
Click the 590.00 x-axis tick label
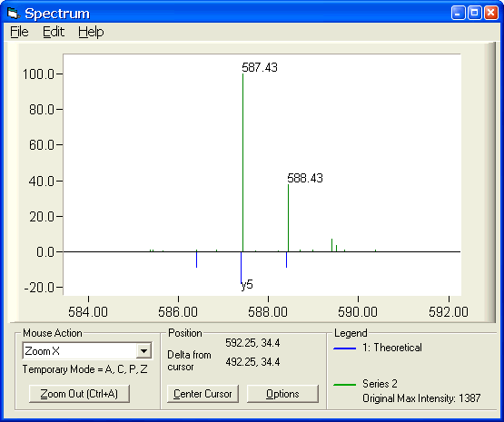pos(358,312)
